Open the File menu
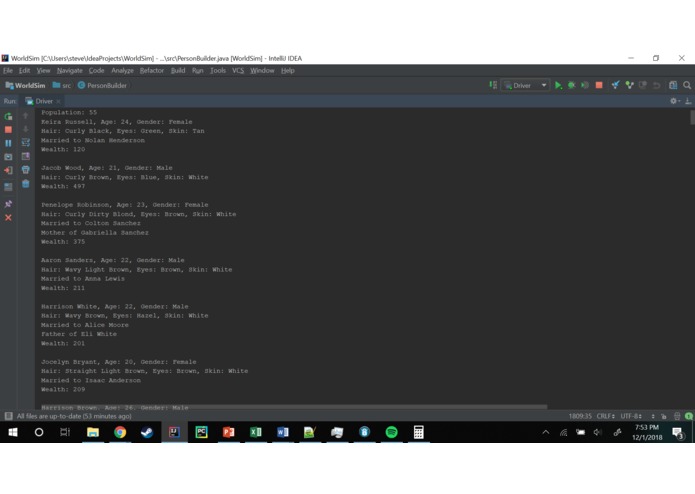695x494 pixels. (8, 70)
